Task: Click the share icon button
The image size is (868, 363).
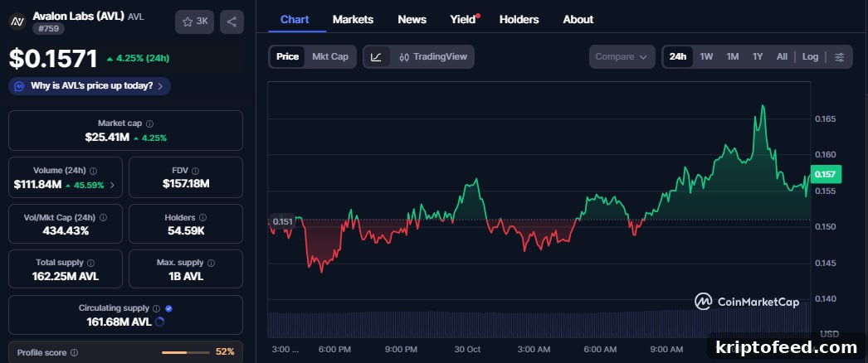Action: point(232,22)
